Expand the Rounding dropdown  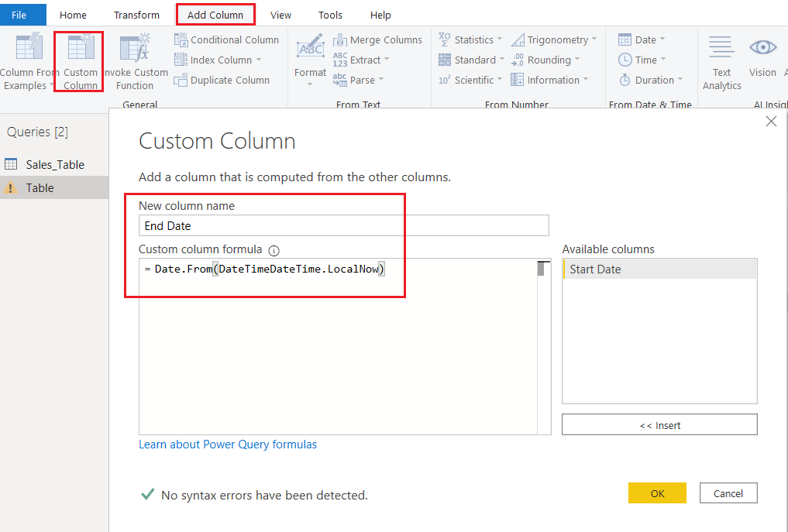548,60
